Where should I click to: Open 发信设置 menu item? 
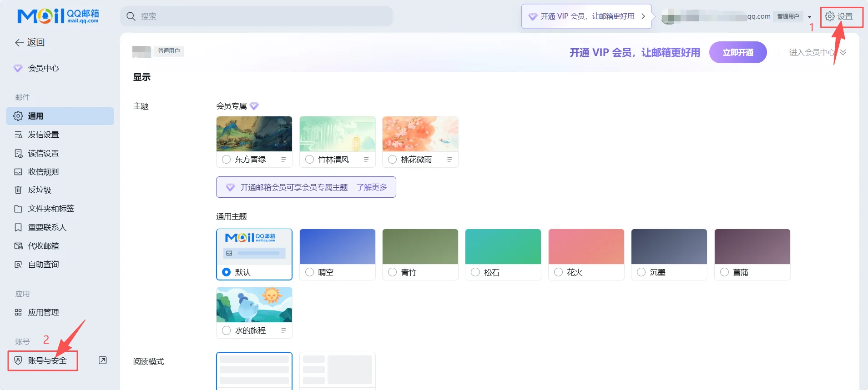(60, 135)
